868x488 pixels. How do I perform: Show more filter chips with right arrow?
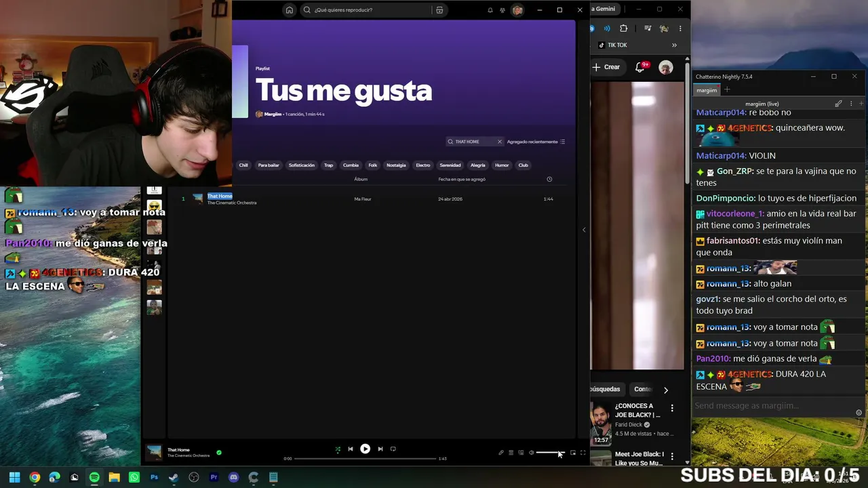pyautogui.click(x=666, y=390)
